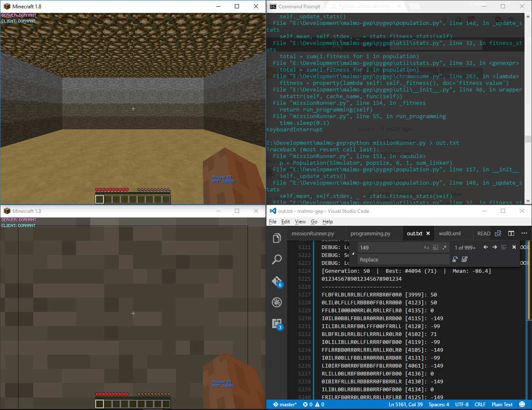Toggle Find in Selection in find widget
The image size is (532, 410).
point(504,247)
